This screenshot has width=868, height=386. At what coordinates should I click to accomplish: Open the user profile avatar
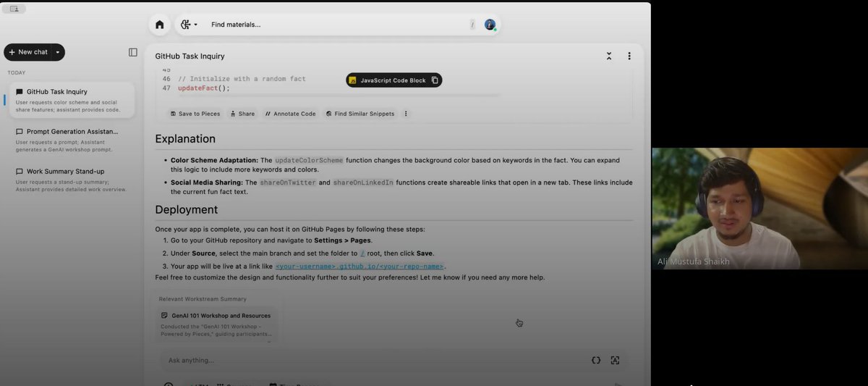coord(490,25)
